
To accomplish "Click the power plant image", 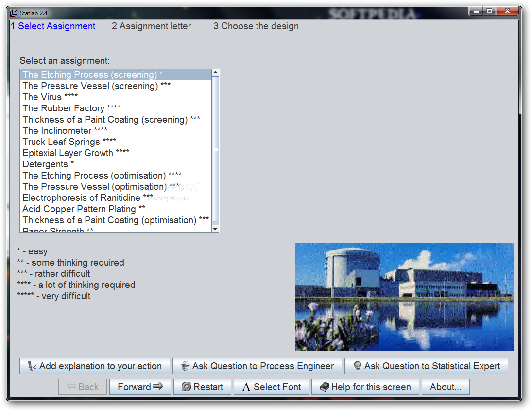I will (x=404, y=297).
